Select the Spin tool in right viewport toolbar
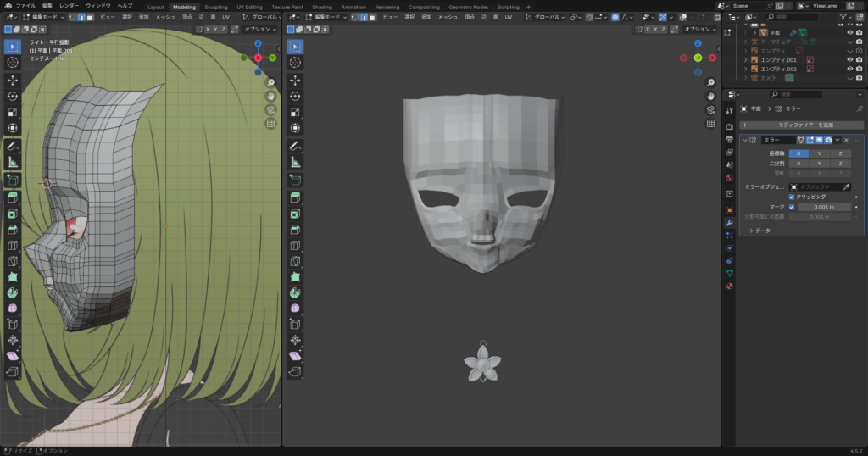 point(295,292)
